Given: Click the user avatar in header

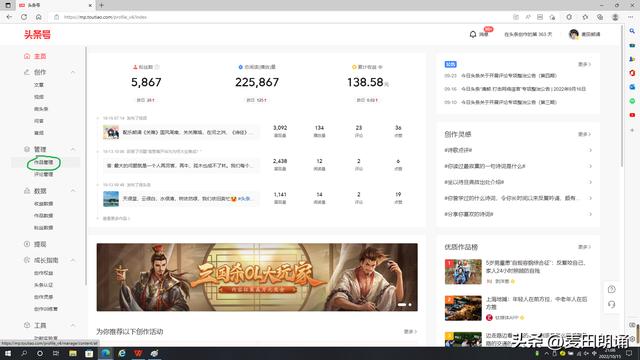Looking at the screenshot, I should tap(573, 34).
